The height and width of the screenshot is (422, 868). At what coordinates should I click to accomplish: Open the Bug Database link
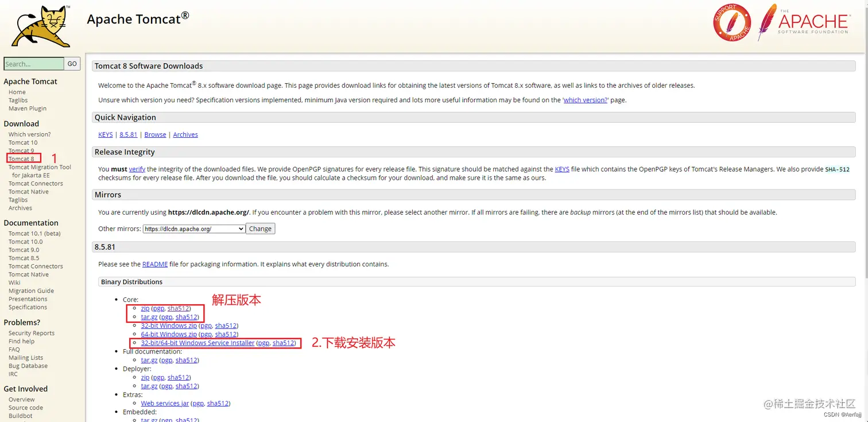28,366
